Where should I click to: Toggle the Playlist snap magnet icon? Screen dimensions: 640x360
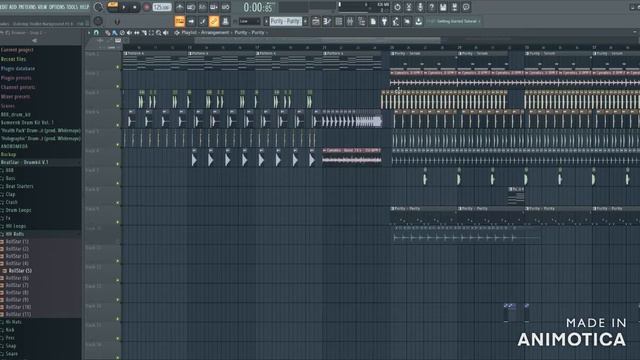coord(96,32)
